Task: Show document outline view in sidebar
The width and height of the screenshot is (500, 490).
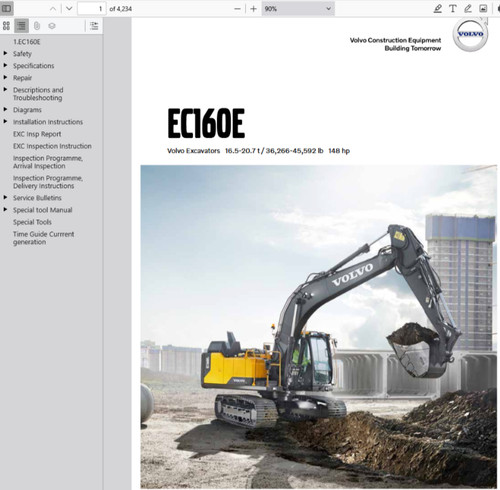Action: click(21, 26)
